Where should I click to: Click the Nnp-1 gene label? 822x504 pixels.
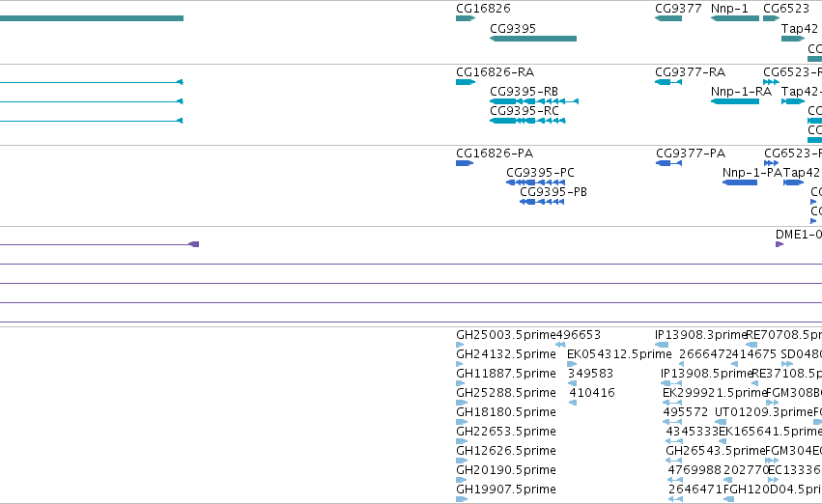pos(729,9)
